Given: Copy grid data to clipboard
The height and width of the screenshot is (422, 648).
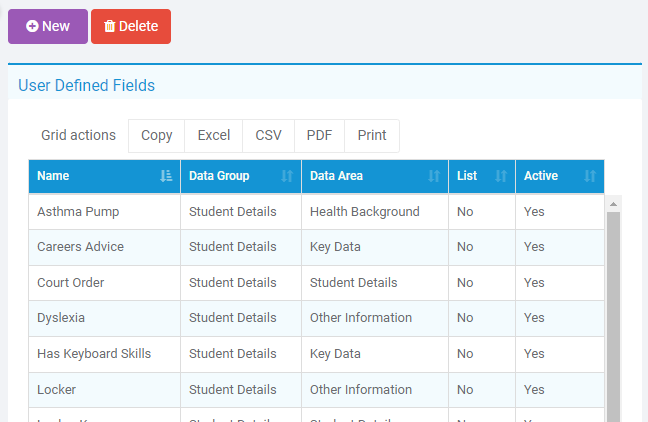Looking at the screenshot, I should pyautogui.click(x=157, y=136).
